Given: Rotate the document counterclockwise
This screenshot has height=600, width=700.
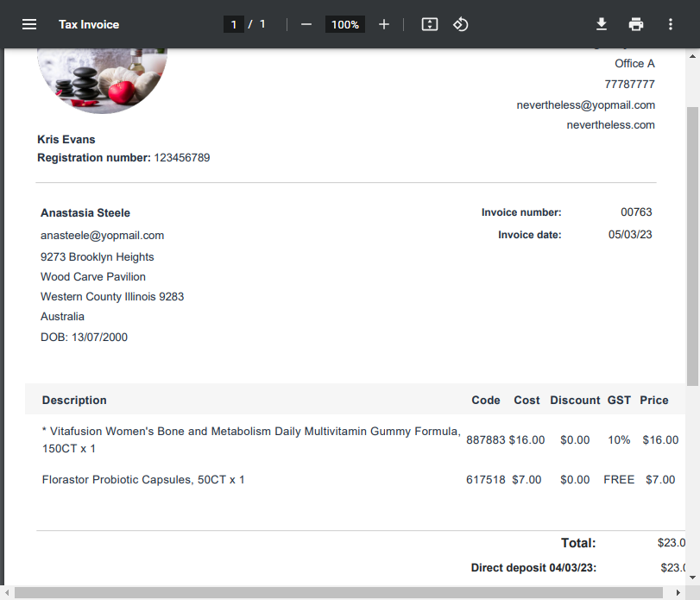Looking at the screenshot, I should (x=461, y=24).
